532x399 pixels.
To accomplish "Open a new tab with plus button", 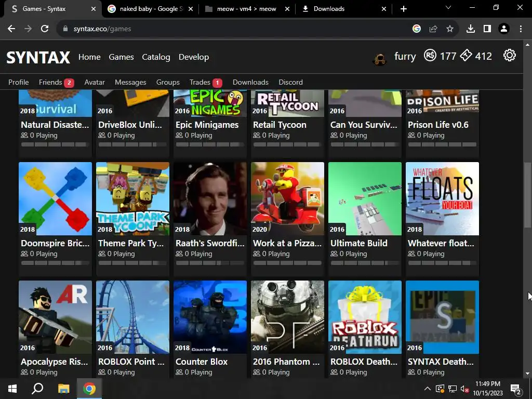I will coord(403,9).
